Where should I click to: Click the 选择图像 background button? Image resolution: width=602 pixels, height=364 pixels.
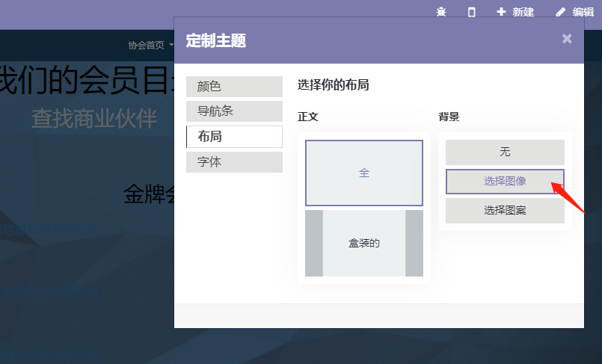(505, 182)
